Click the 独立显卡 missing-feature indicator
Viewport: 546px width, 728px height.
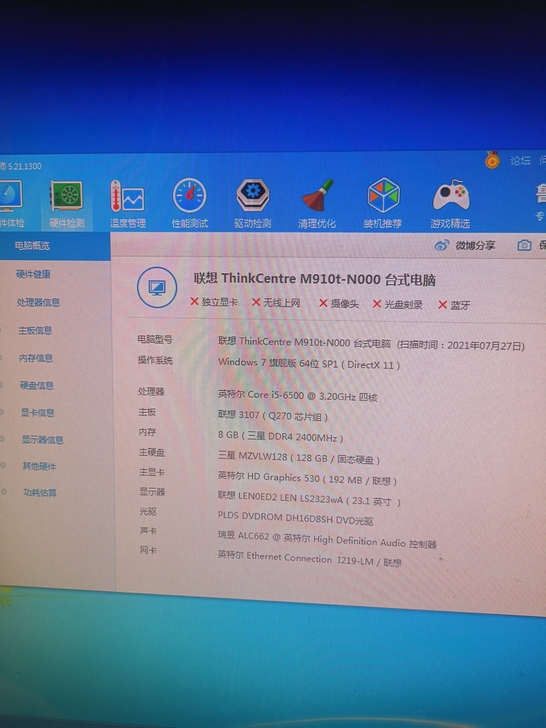(214, 302)
